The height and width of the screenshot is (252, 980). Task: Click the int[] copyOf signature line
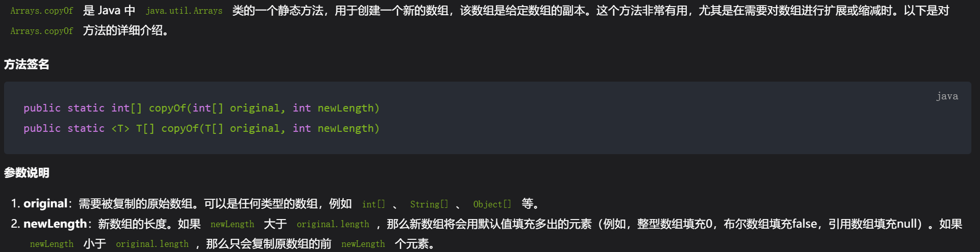201,108
